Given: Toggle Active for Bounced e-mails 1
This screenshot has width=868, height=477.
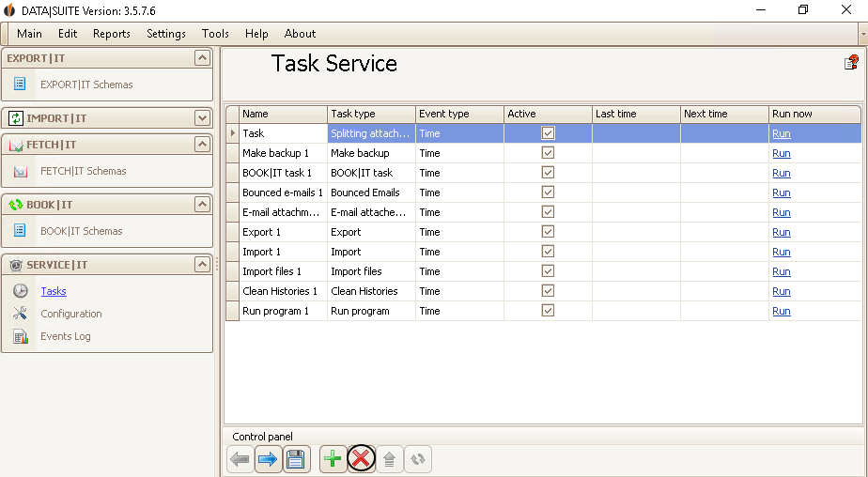Looking at the screenshot, I should point(548,192).
